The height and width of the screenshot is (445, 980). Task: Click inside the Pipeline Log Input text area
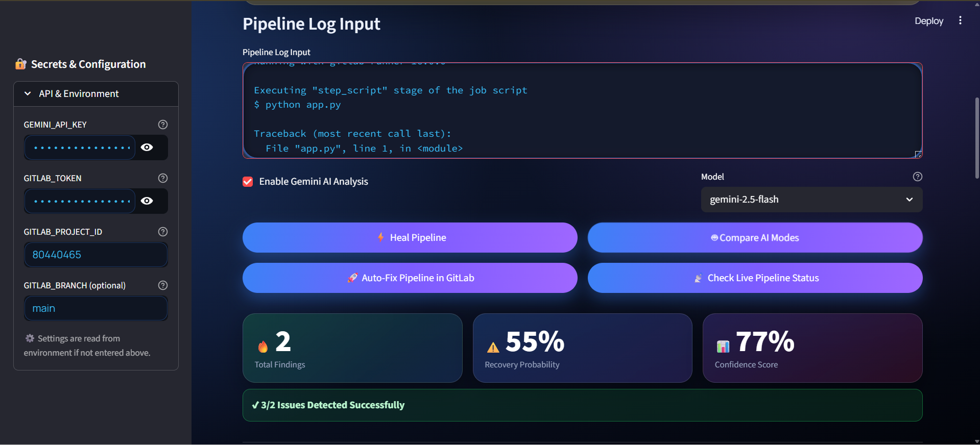(x=582, y=110)
